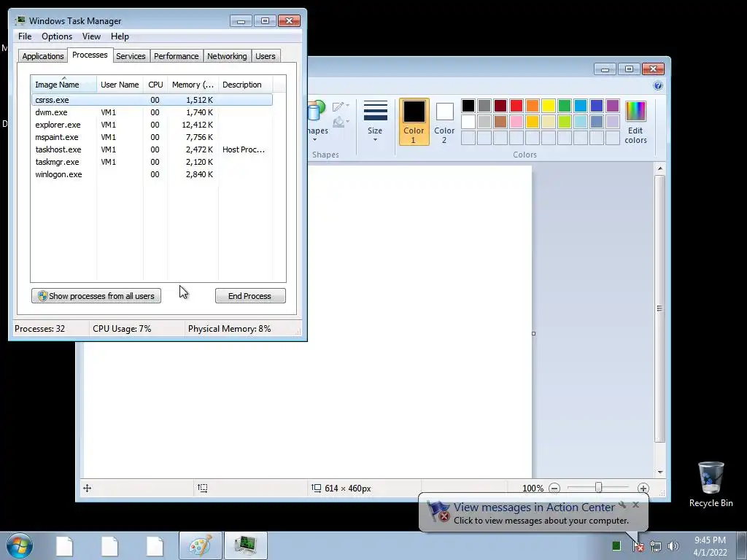Viewport: 747px width, 560px height.
Task: Open the Size dropdown in Paint
Action: point(375,121)
